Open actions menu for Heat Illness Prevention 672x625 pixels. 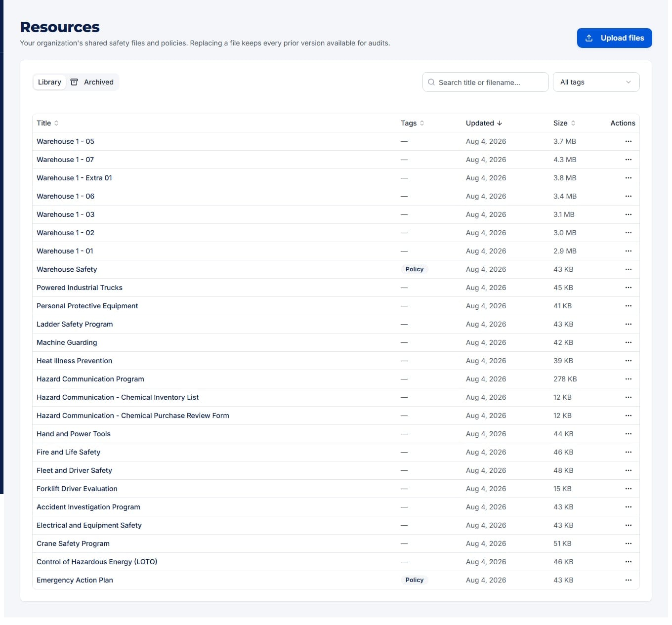click(628, 361)
